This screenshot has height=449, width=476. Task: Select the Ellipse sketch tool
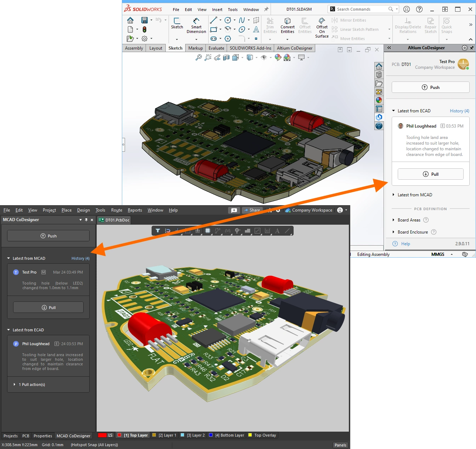pyautogui.click(x=242, y=29)
